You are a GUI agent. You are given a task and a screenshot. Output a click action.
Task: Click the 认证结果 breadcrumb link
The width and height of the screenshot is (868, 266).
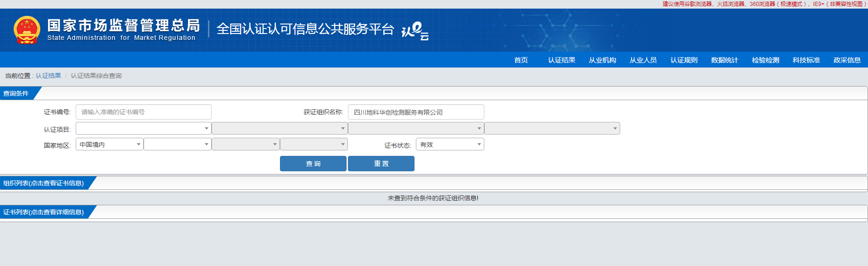[x=48, y=76]
